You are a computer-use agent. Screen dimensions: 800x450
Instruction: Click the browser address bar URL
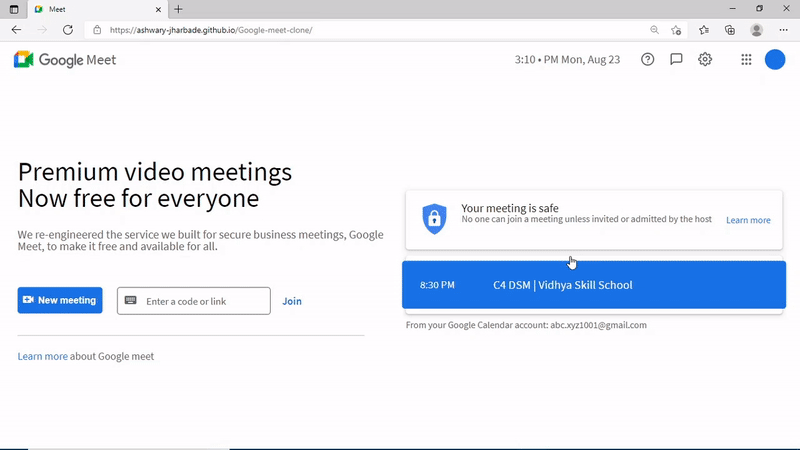pyautogui.click(x=211, y=30)
